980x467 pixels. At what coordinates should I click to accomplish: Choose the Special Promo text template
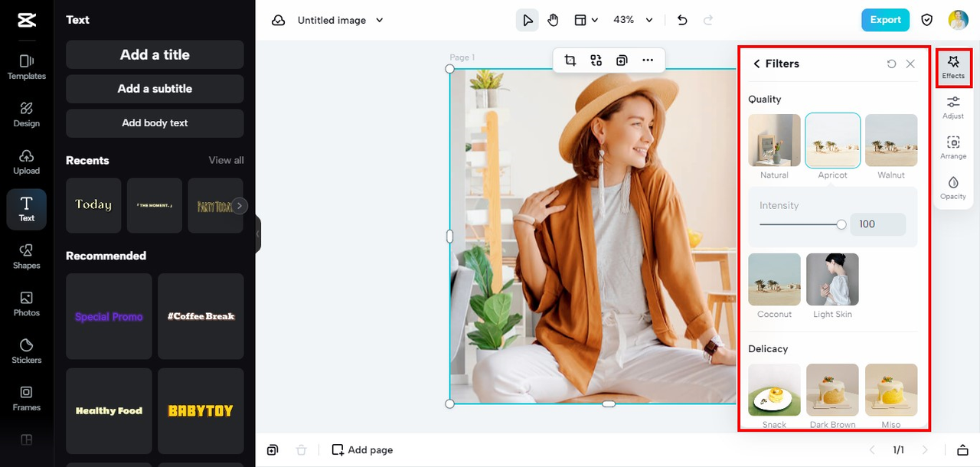(109, 316)
